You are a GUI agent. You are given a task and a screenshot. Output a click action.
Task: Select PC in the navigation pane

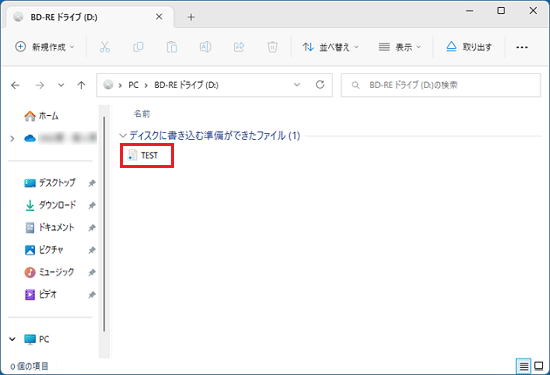point(37,339)
